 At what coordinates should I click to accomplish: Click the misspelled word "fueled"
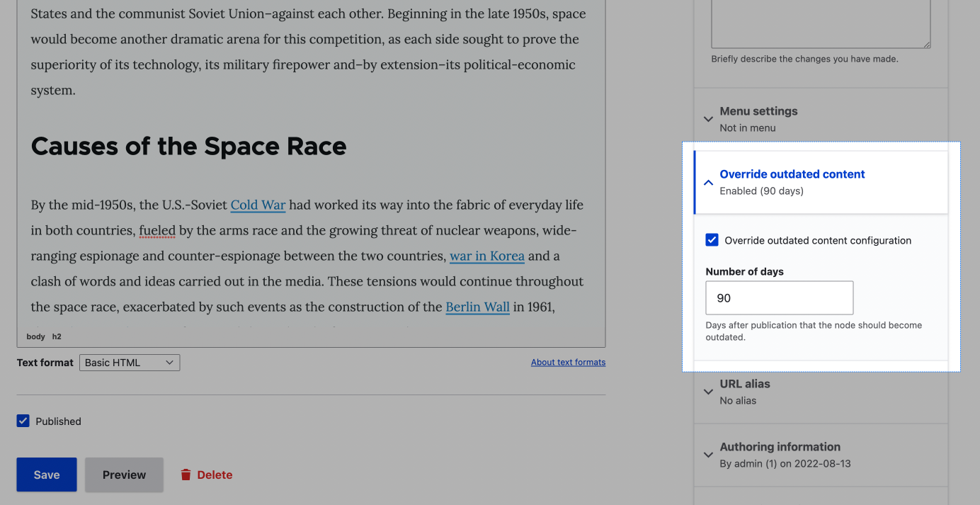pyautogui.click(x=156, y=231)
